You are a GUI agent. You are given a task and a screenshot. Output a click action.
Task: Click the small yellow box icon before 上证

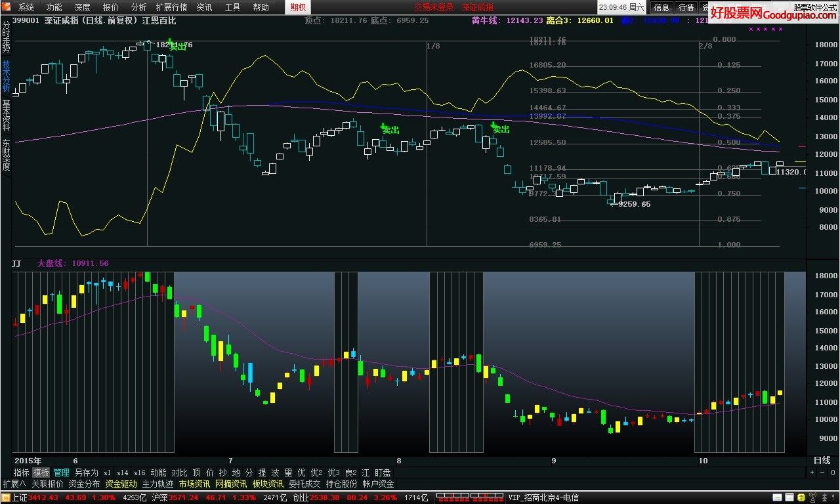pos(6,498)
